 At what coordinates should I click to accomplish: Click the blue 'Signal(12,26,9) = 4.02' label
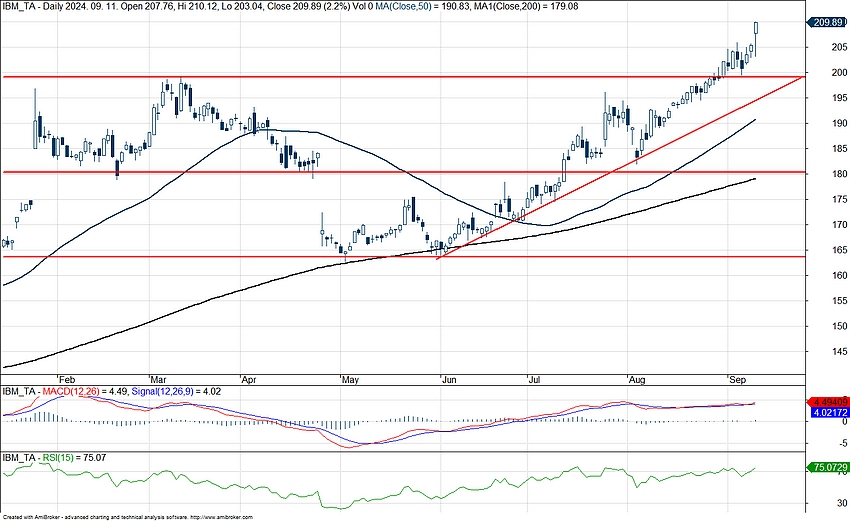(176, 391)
